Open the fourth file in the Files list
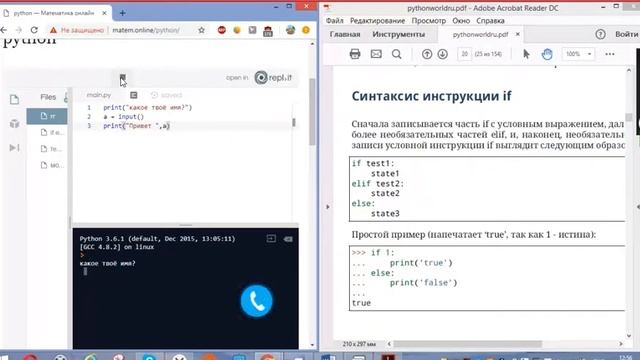The height and width of the screenshot is (360, 640). 51,165
